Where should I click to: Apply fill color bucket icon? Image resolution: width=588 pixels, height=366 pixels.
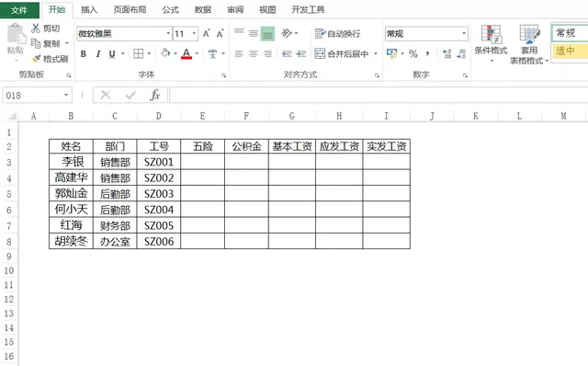[165, 53]
